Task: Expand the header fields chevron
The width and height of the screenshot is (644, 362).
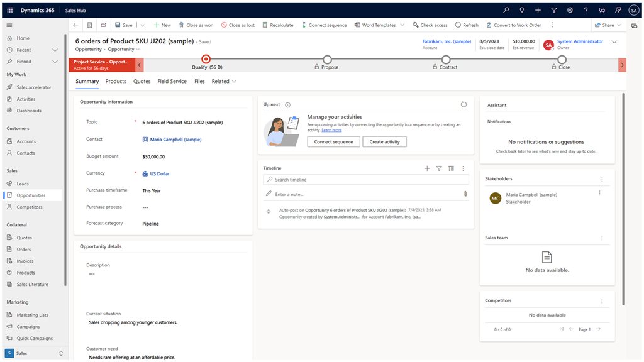Action: pyautogui.click(x=614, y=42)
